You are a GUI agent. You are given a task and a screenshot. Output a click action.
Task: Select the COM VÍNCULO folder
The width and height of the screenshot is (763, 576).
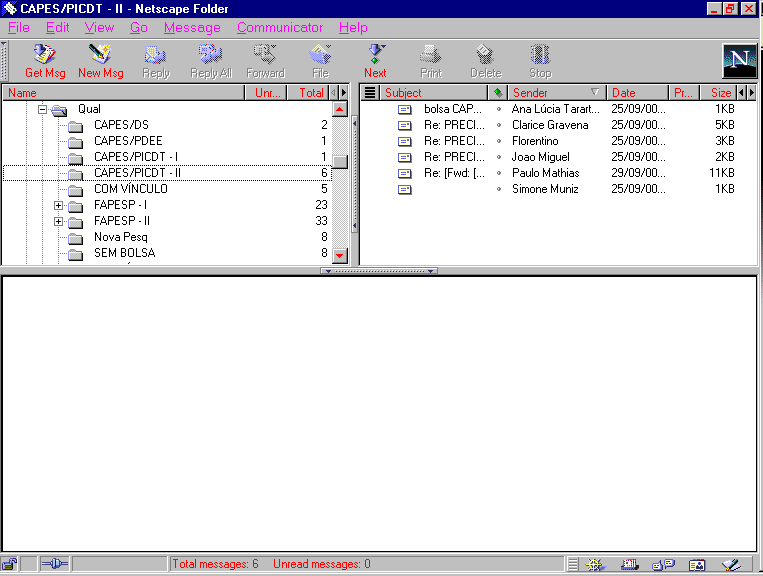point(130,189)
